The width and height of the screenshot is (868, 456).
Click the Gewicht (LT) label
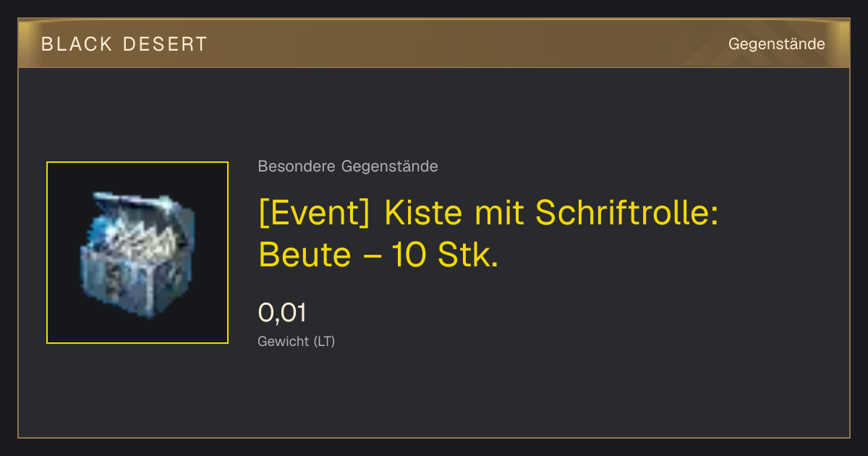(297, 342)
